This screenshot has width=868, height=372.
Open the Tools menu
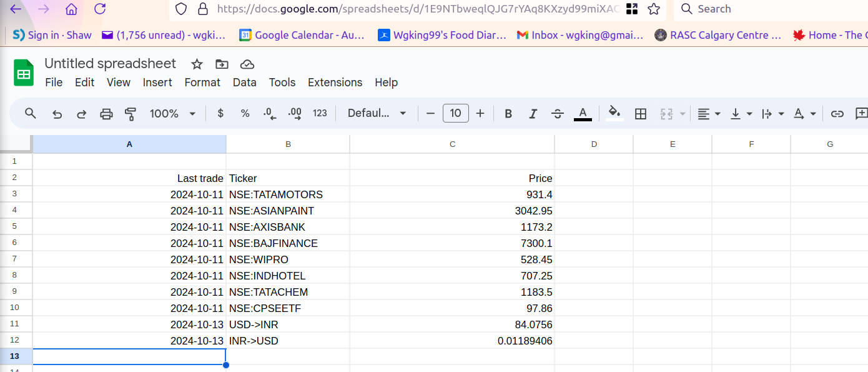click(282, 83)
